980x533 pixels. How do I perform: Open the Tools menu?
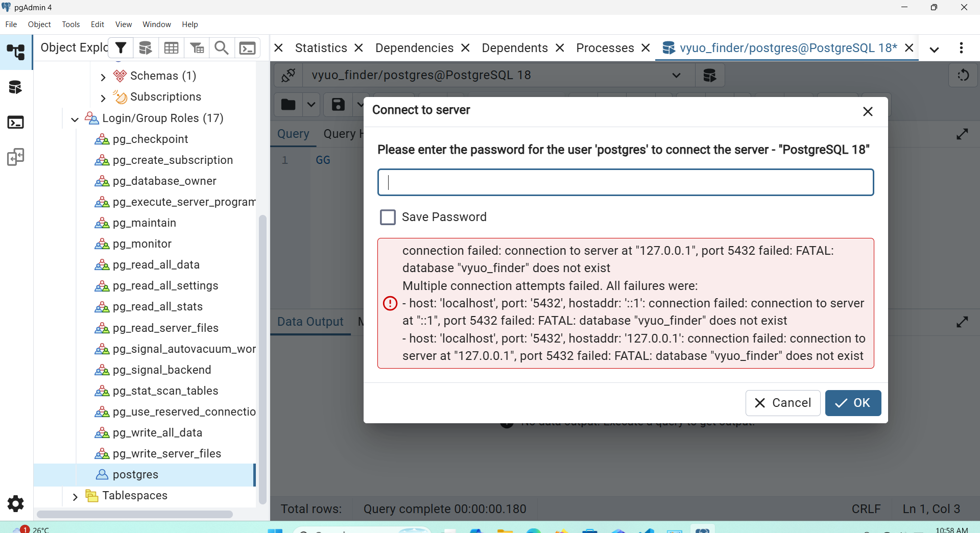[70, 24]
